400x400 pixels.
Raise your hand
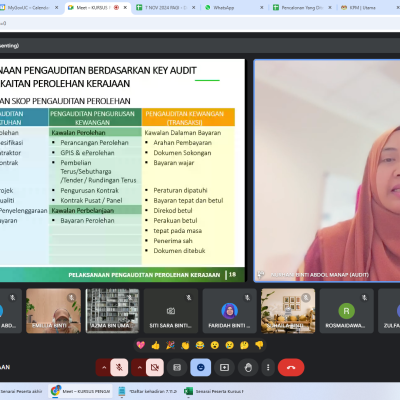(248, 367)
